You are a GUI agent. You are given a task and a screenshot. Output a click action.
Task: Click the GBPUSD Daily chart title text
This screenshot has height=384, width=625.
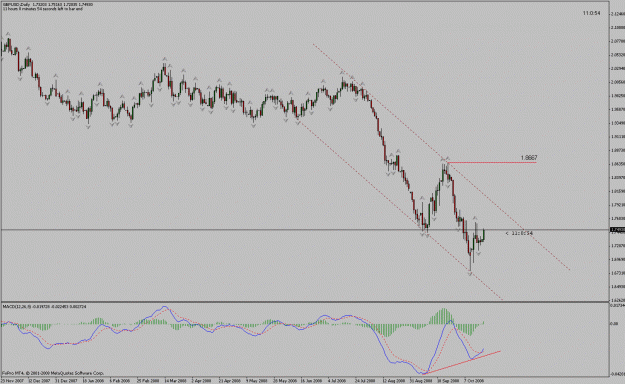tap(48, 4)
